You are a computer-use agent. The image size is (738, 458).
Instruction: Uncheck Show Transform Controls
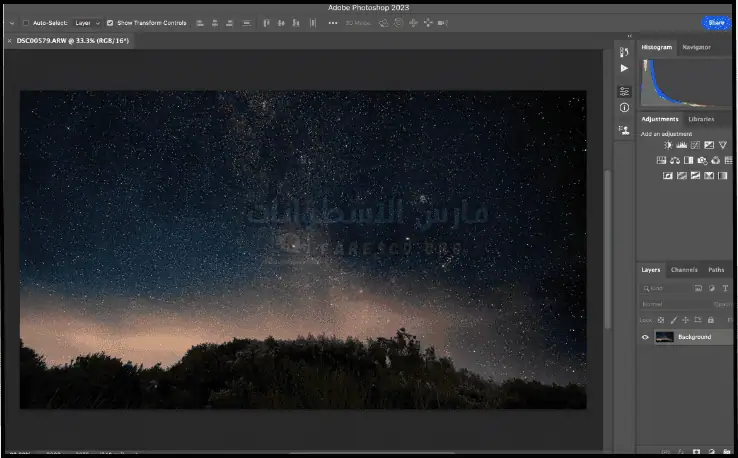110,22
